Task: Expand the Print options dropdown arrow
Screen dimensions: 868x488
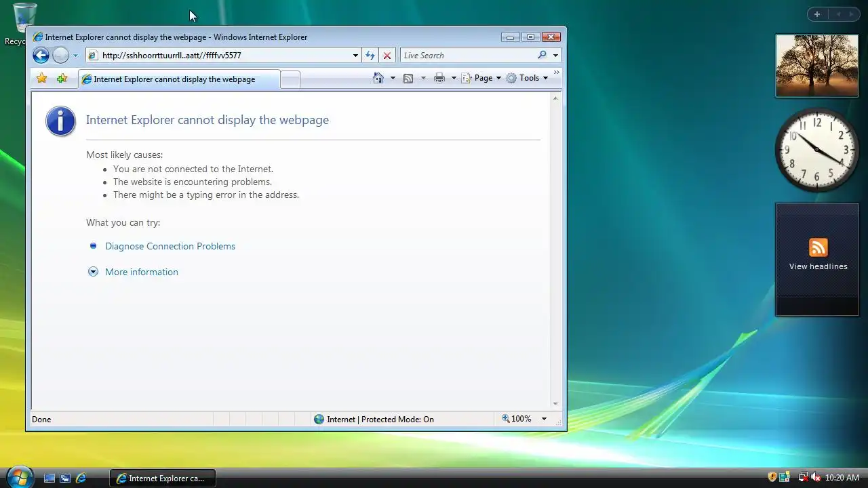Action: 454,78
